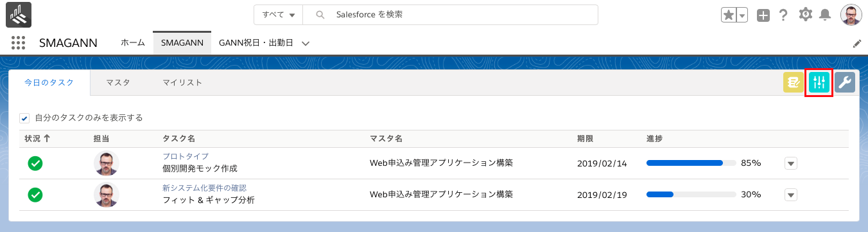Open the Favorites star icon

[x=729, y=15]
